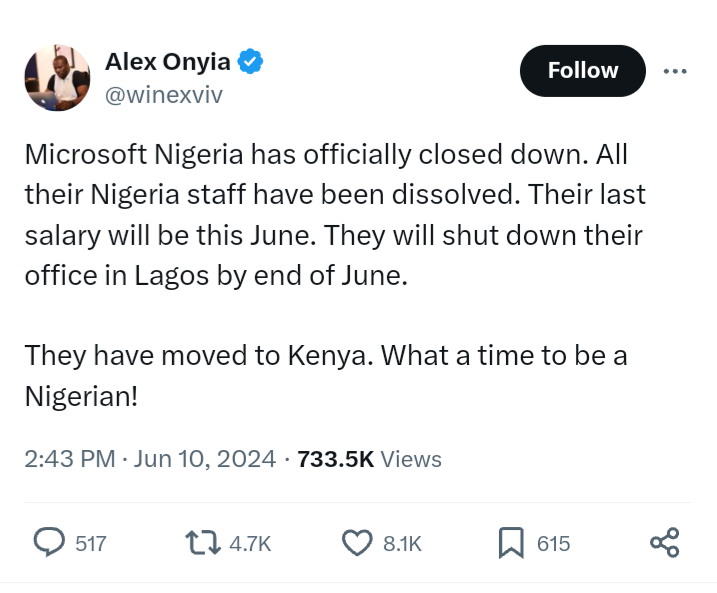
Task: Click the blue verified badge beside Alex Onyia
Action: click(x=250, y=63)
